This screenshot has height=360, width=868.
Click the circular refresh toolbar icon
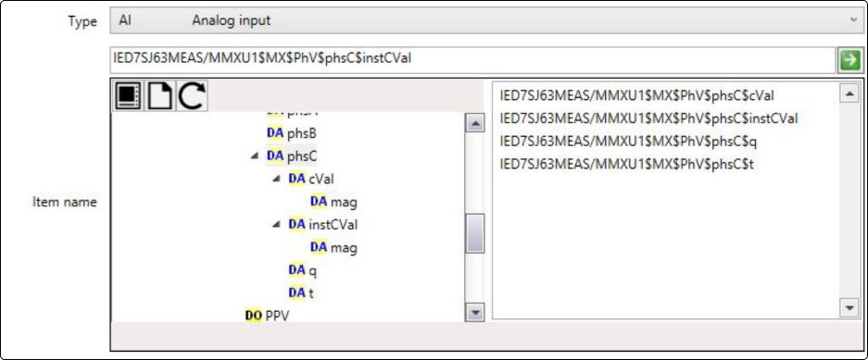point(192,96)
